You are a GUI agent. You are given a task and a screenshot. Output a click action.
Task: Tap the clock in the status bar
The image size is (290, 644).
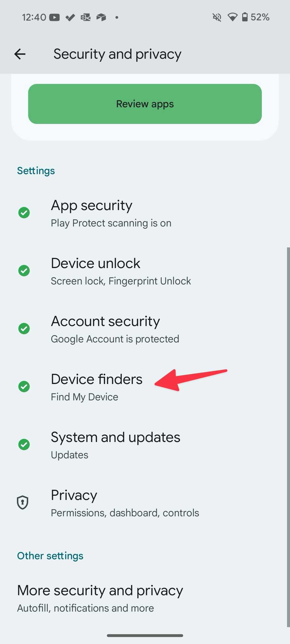tap(34, 17)
